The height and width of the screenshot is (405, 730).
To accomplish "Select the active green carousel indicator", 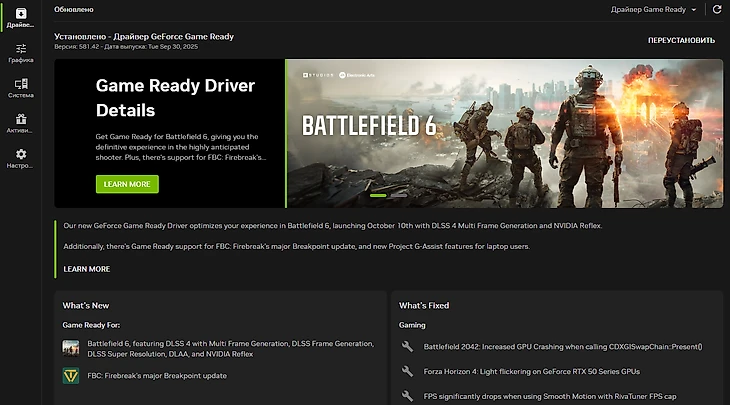I will pyautogui.click(x=379, y=196).
